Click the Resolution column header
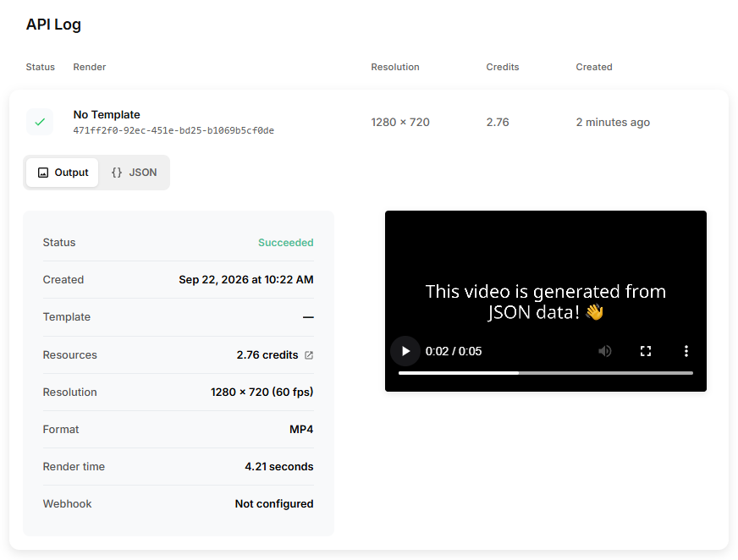 (x=395, y=68)
